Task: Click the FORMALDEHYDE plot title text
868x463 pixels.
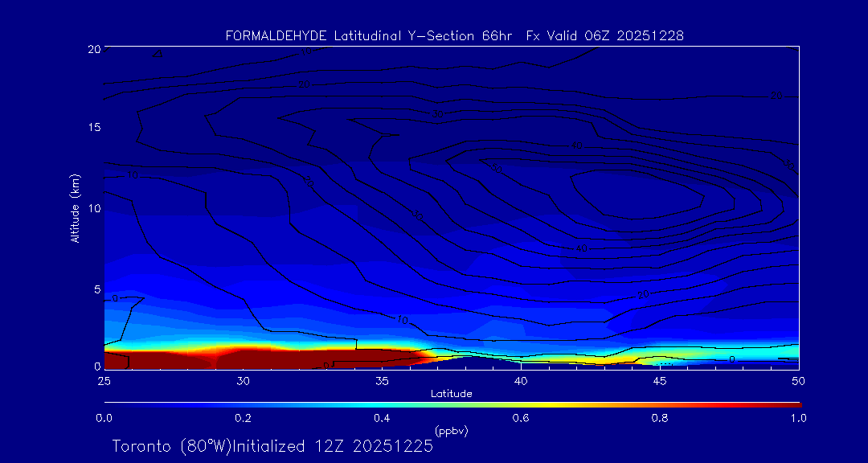Action: 454,36
